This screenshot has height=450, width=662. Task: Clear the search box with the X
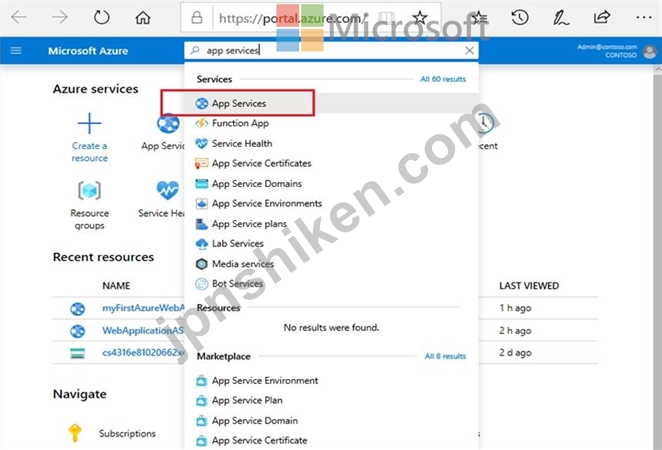(x=469, y=51)
